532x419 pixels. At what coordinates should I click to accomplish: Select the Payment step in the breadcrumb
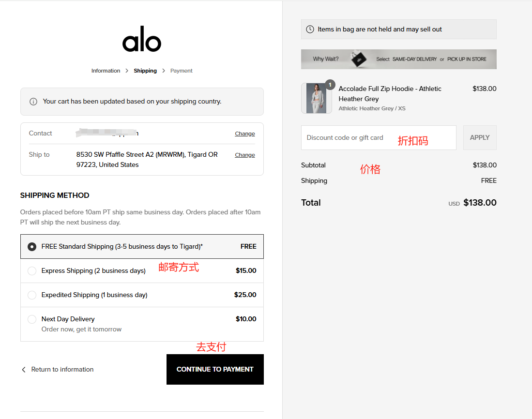tap(181, 71)
